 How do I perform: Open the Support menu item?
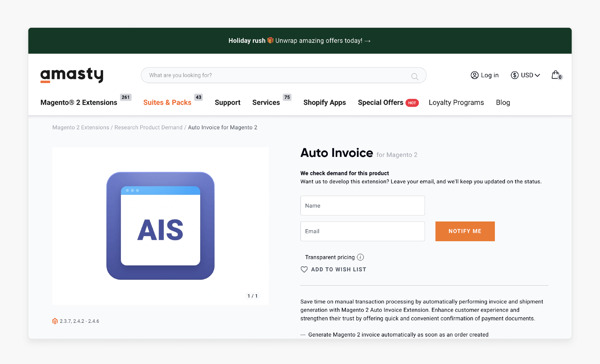coord(228,103)
